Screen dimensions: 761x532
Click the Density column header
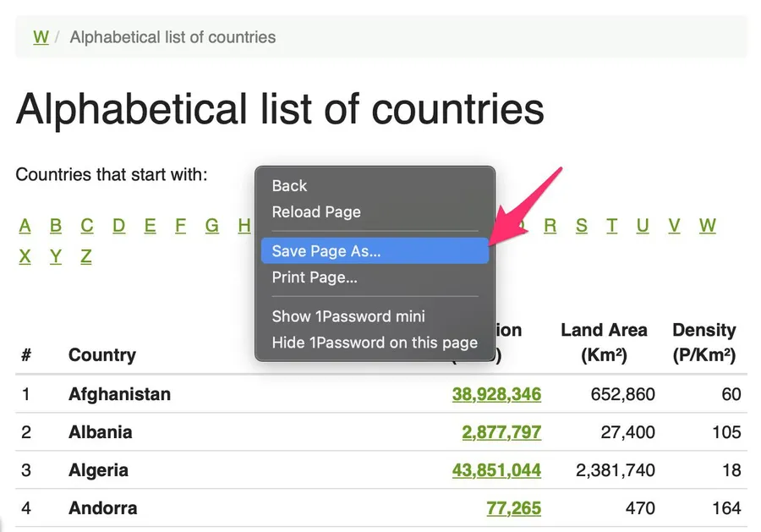click(x=704, y=343)
